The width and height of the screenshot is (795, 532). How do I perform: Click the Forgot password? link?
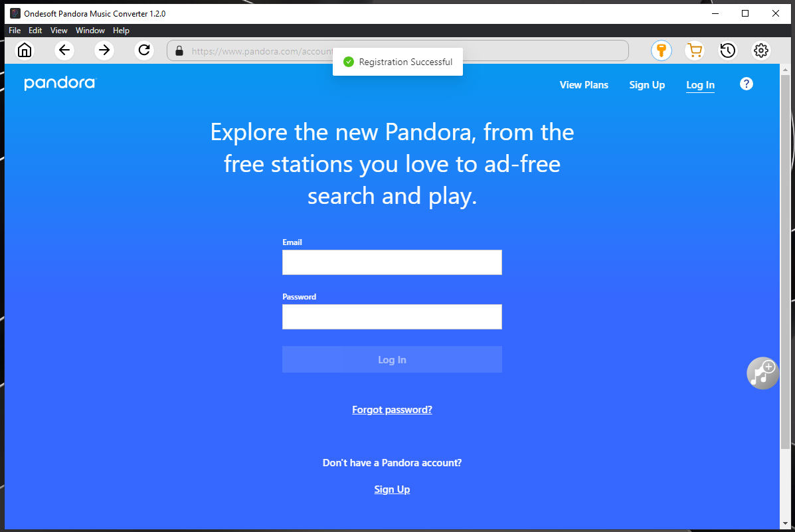(392, 410)
